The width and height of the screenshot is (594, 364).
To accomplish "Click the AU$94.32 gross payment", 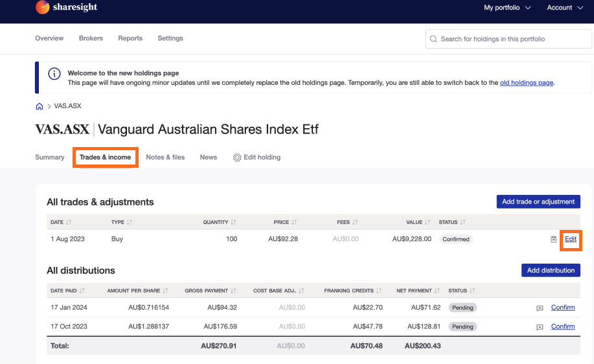I will [222, 308].
